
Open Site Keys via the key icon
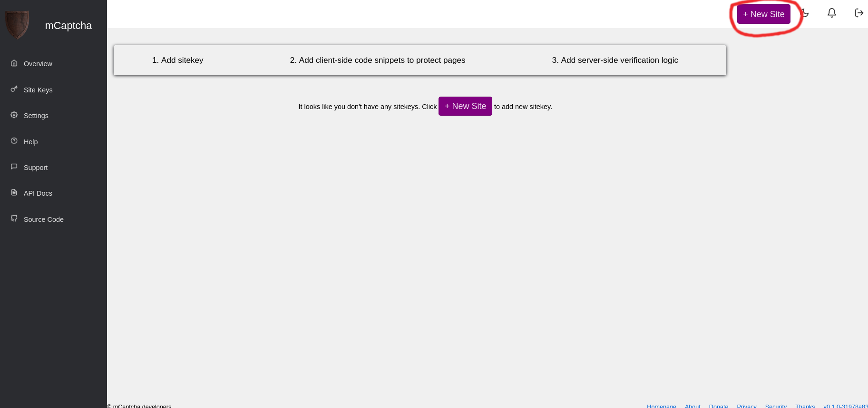click(14, 89)
